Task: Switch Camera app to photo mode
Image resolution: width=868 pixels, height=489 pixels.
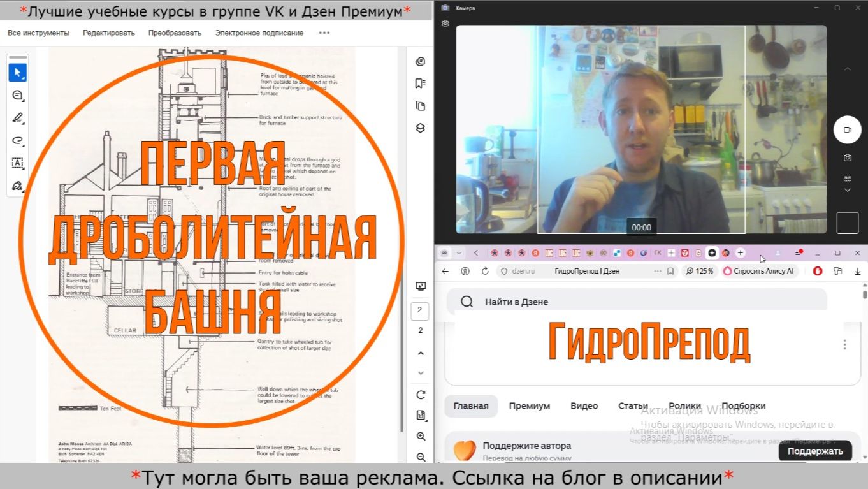Action: [848, 157]
